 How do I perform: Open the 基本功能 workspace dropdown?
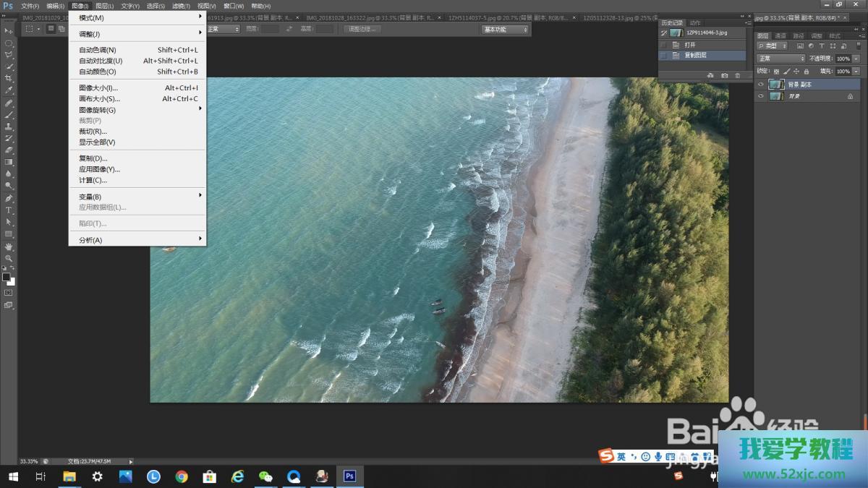505,29
